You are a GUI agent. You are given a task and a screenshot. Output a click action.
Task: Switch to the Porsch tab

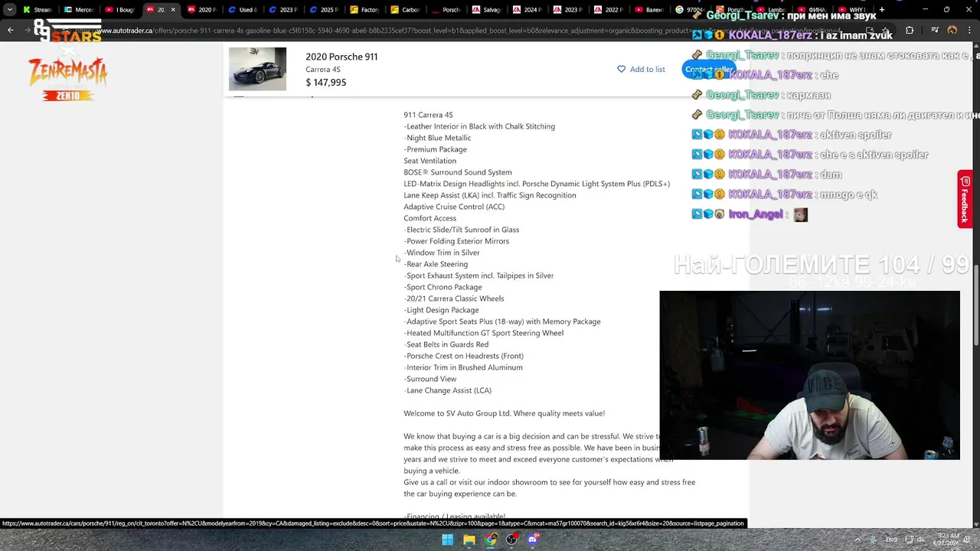447,10
